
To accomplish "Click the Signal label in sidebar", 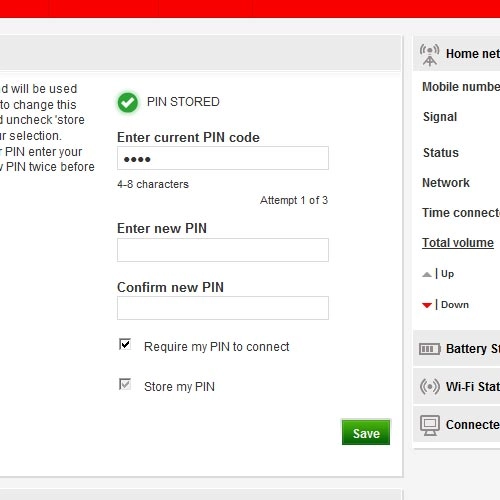I will click(x=440, y=117).
